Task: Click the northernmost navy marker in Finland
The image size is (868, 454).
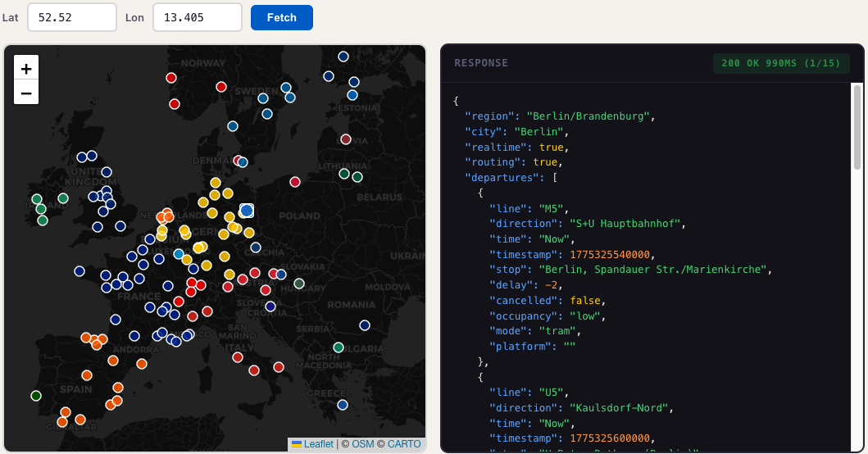Action: tap(343, 57)
